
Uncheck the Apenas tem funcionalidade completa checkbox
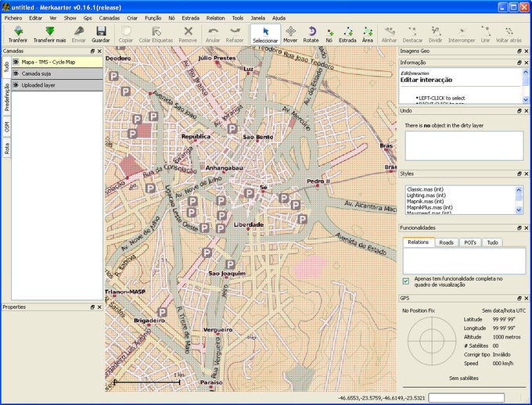pos(406,281)
